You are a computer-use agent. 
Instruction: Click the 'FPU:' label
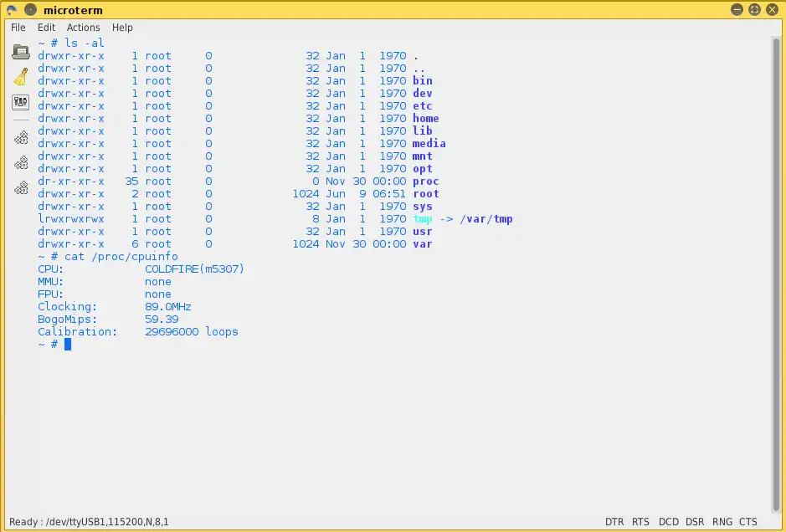tap(50, 294)
